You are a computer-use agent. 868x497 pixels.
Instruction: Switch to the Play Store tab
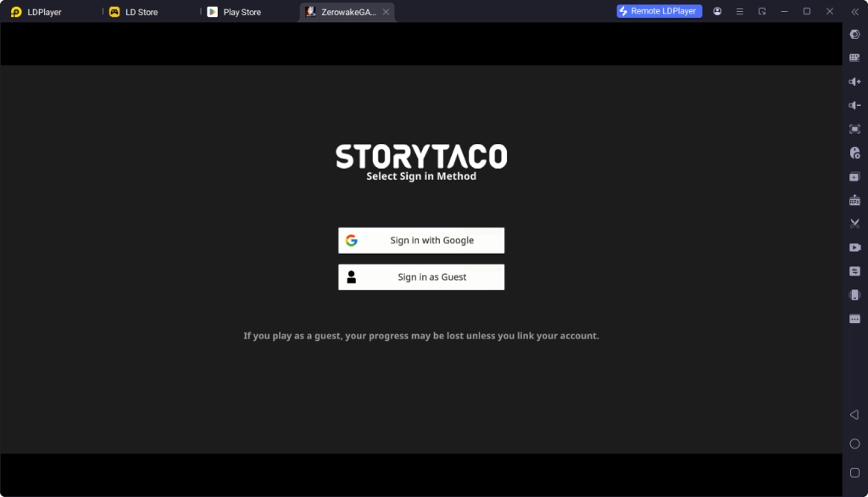(241, 12)
